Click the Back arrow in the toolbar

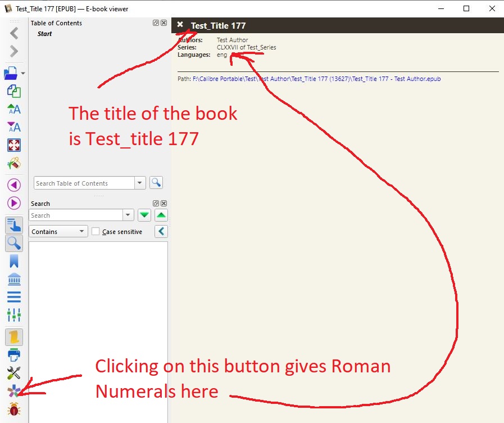[x=14, y=33]
